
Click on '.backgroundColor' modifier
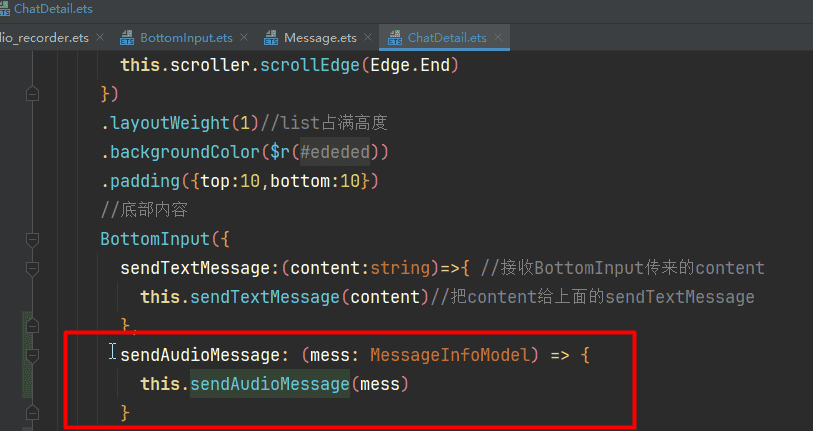(180, 152)
